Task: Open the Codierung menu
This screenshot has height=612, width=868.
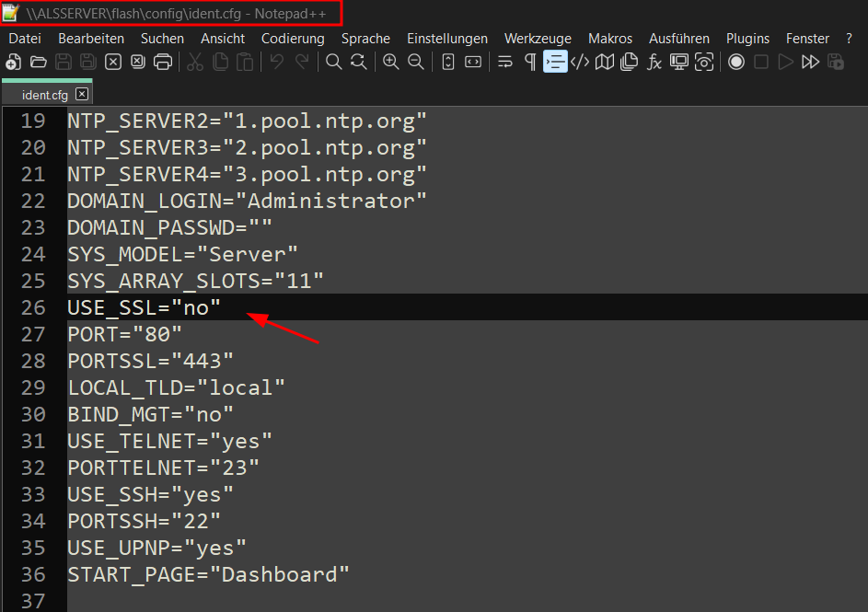Action: [x=293, y=39]
